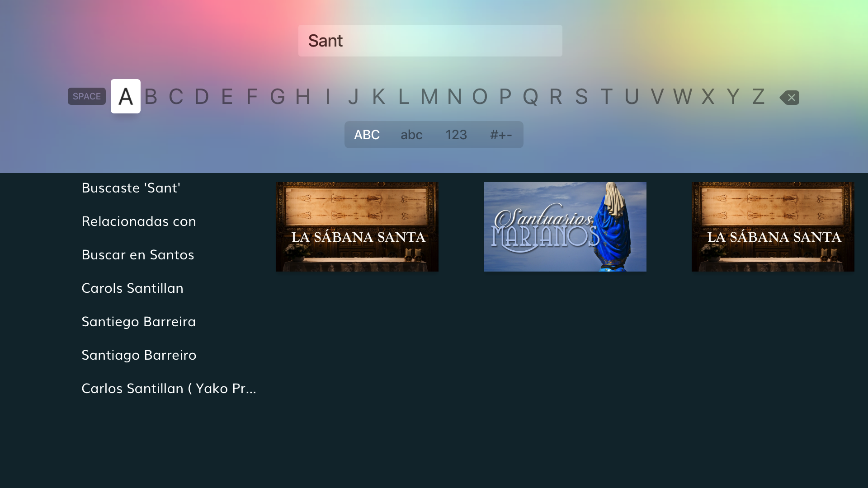Choose 'Santiego Barreira' suggestion
868x488 pixels.
click(x=139, y=321)
